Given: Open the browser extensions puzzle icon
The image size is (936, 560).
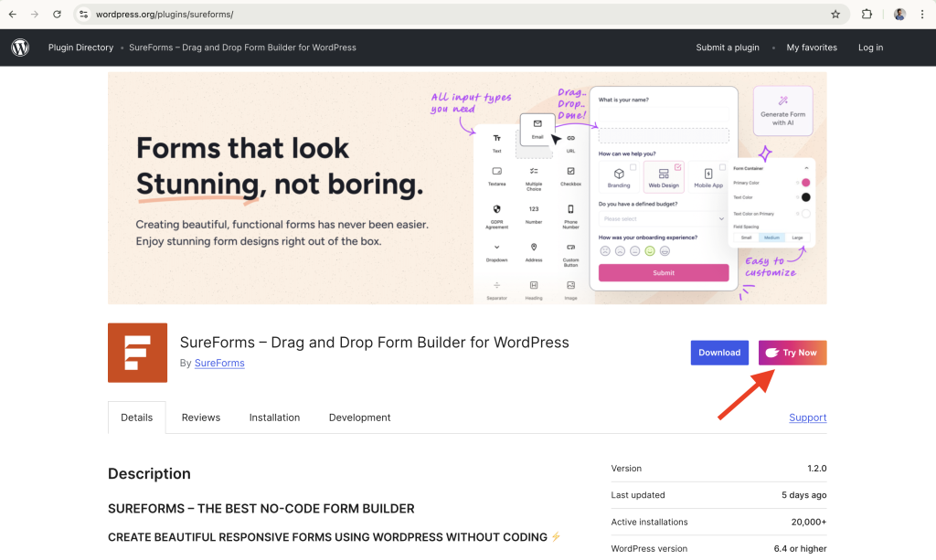Looking at the screenshot, I should [x=867, y=15].
